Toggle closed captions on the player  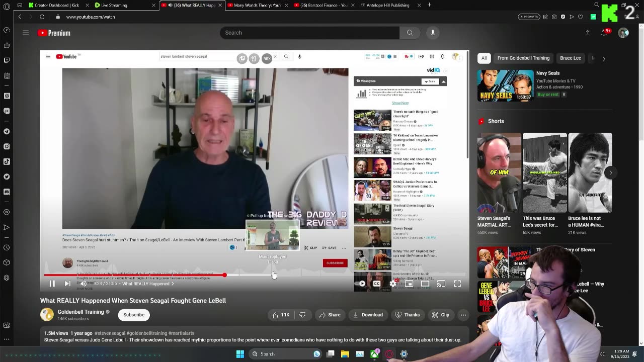point(377,284)
